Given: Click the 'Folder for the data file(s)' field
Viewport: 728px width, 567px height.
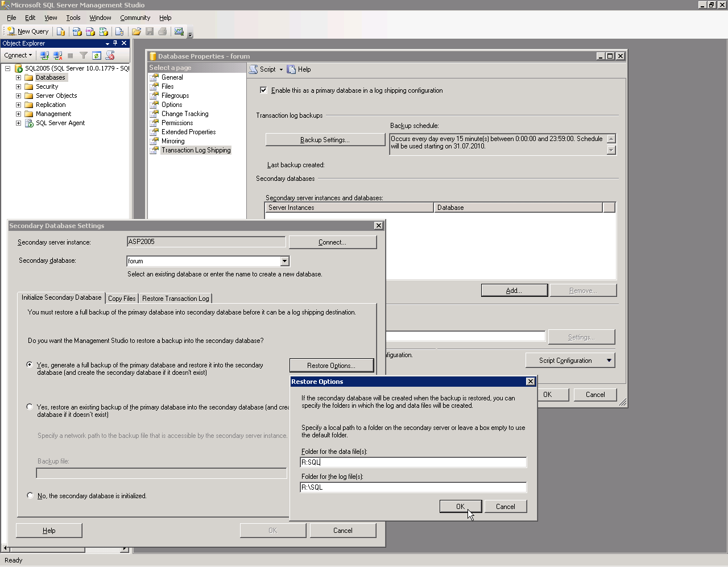Looking at the screenshot, I should pyautogui.click(x=413, y=462).
